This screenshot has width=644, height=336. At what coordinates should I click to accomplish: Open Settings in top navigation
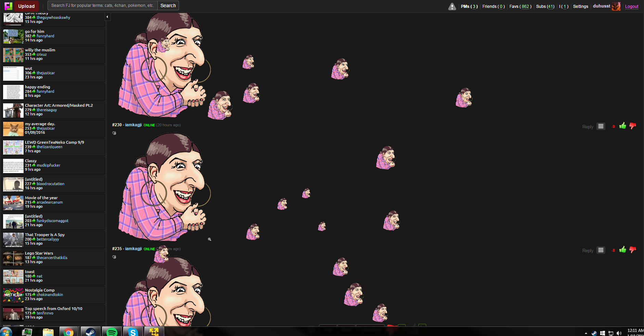coord(580,7)
